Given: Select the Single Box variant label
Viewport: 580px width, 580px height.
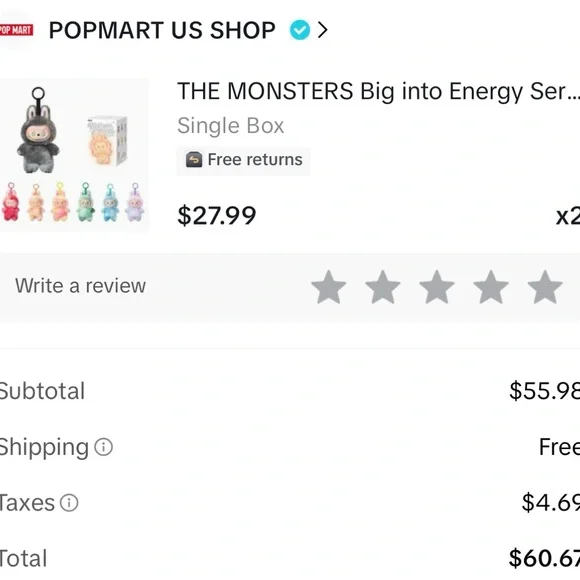Looking at the screenshot, I should [x=230, y=126].
